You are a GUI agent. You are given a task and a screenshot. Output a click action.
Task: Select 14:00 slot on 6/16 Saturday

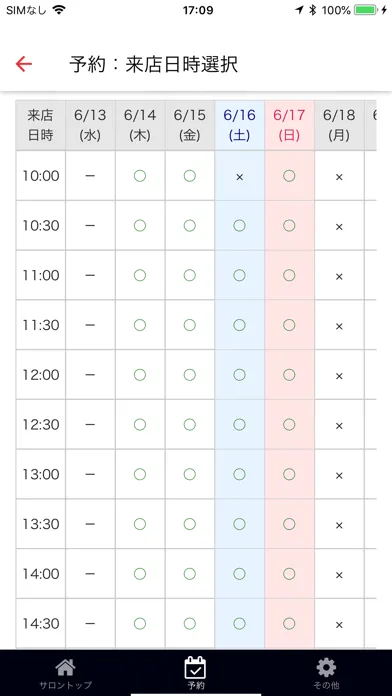coord(239,574)
